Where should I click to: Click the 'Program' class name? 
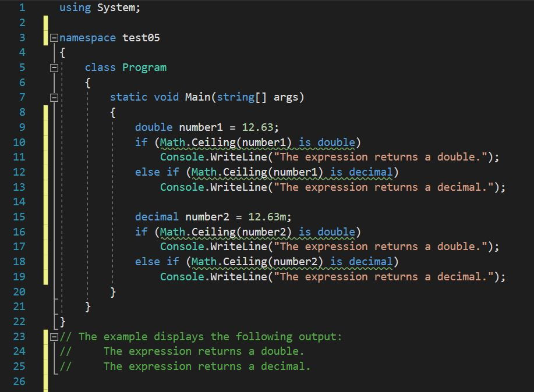coord(144,67)
